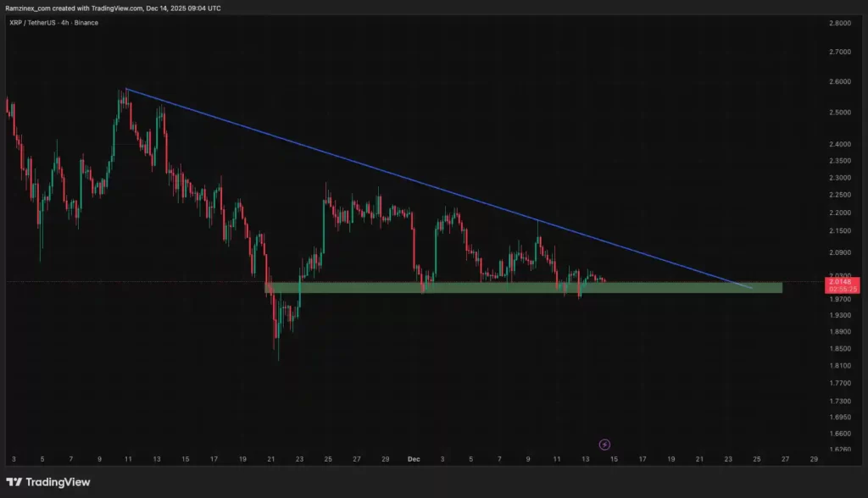The height and width of the screenshot is (498, 868).
Task: Click date 29 at far right of time axis
Action: pyautogui.click(x=814, y=459)
